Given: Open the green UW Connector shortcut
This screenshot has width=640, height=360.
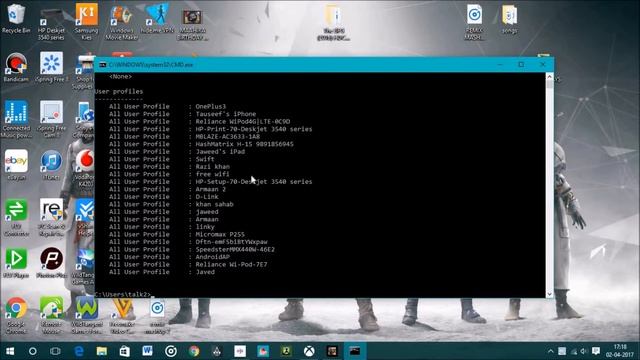Looking at the screenshot, I should click(x=16, y=217).
